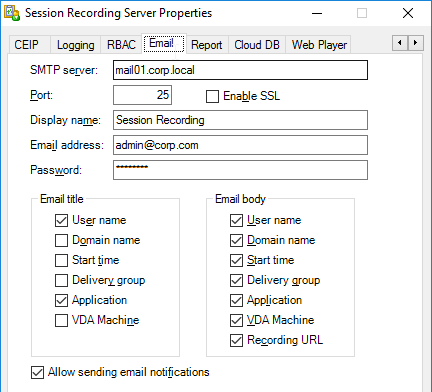
Task: Open the Logging tab
Action: click(75, 45)
